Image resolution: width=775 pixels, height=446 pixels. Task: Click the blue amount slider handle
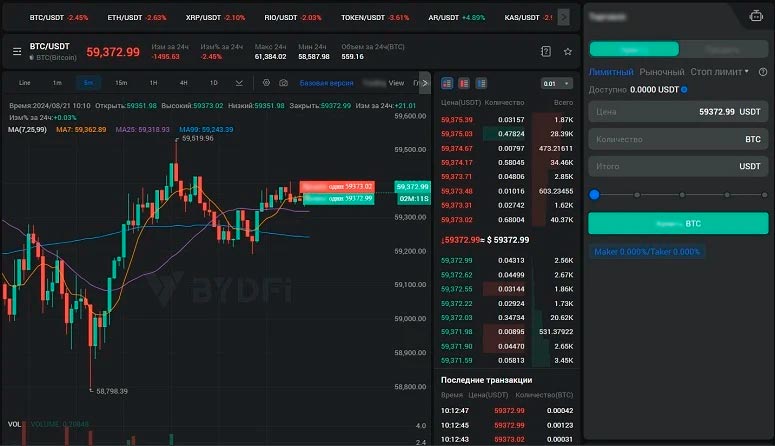point(595,194)
